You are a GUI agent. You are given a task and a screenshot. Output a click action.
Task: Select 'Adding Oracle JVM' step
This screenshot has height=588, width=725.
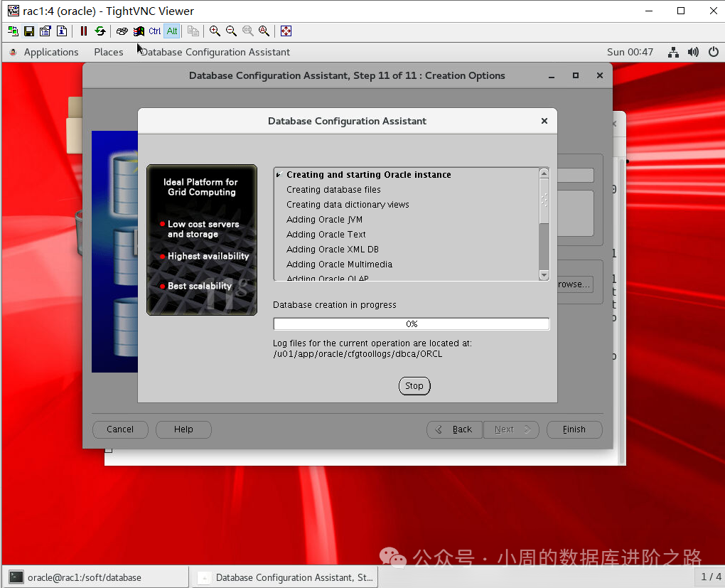(324, 219)
